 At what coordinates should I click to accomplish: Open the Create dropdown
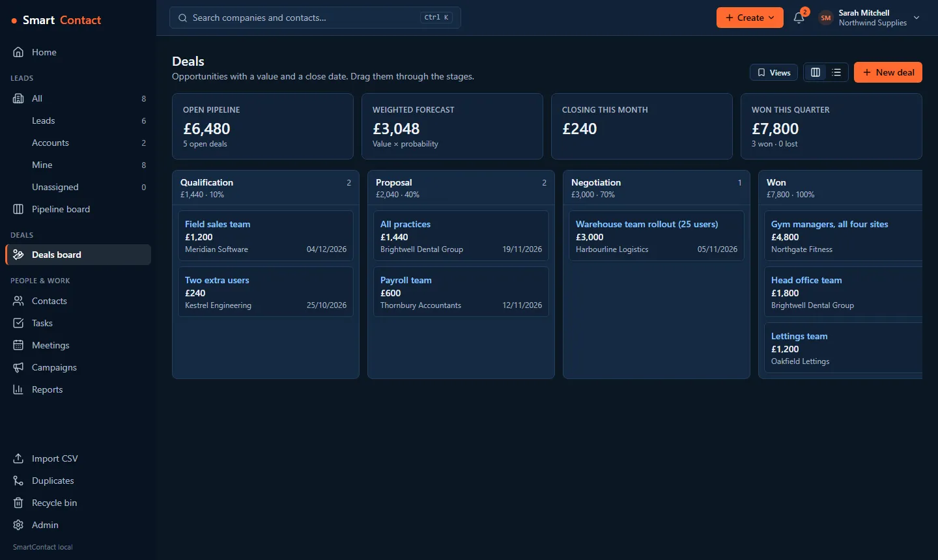point(750,18)
